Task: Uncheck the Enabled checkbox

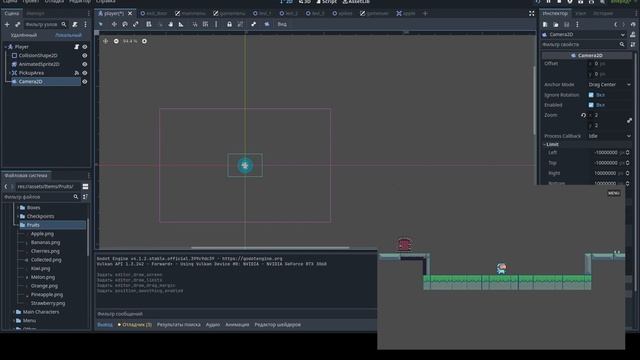Action: coord(591,105)
